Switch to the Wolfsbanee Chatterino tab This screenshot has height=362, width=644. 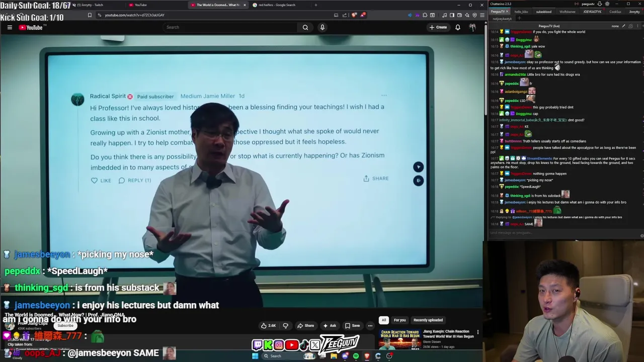coord(568,12)
